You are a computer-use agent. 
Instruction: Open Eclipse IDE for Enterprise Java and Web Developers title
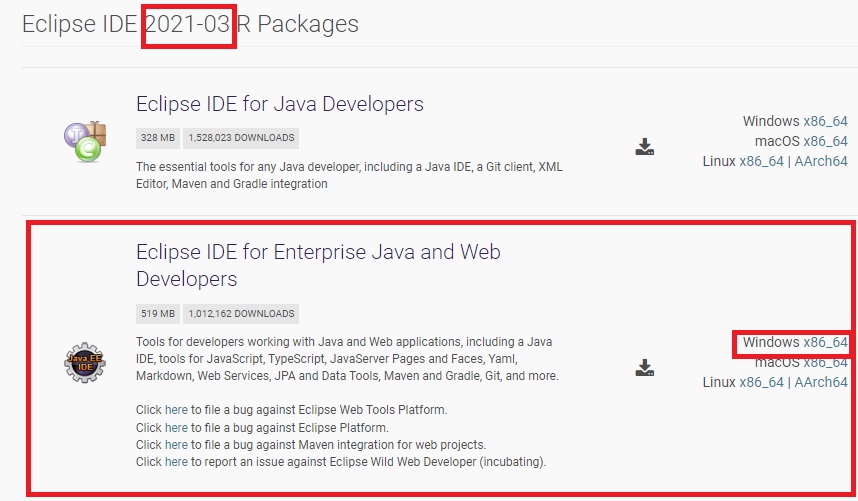click(x=318, y=265)
